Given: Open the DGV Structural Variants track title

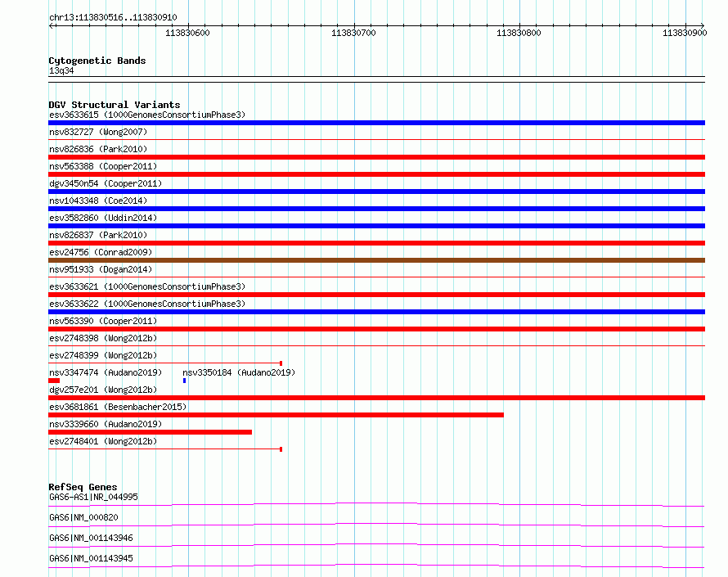Looking at the screenshot, I should pos(115,105).
